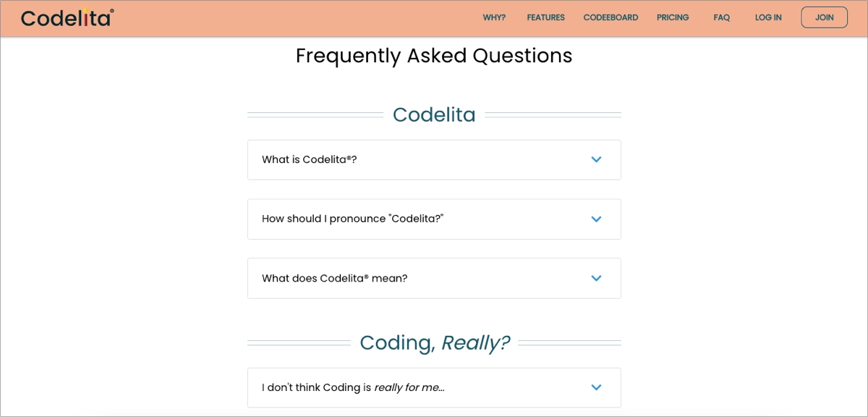Click the chevron beside the pronunciation question
The height and width of the screenshot is (417, 868).
pyautogui.click(x=596, y=219)
